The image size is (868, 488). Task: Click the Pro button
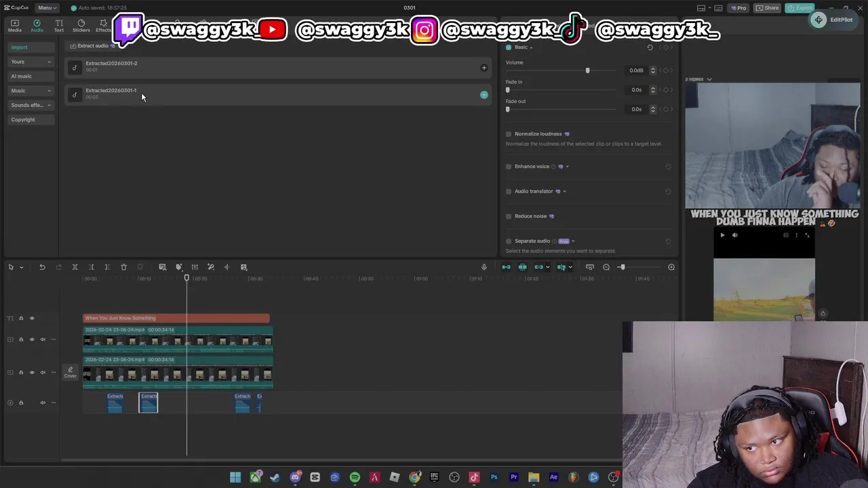(738, 7)
